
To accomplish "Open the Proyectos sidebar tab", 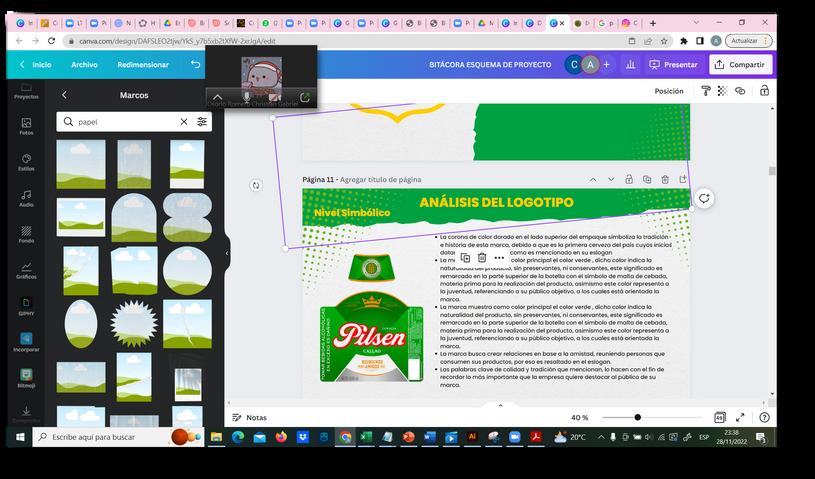I will [26, 91].
